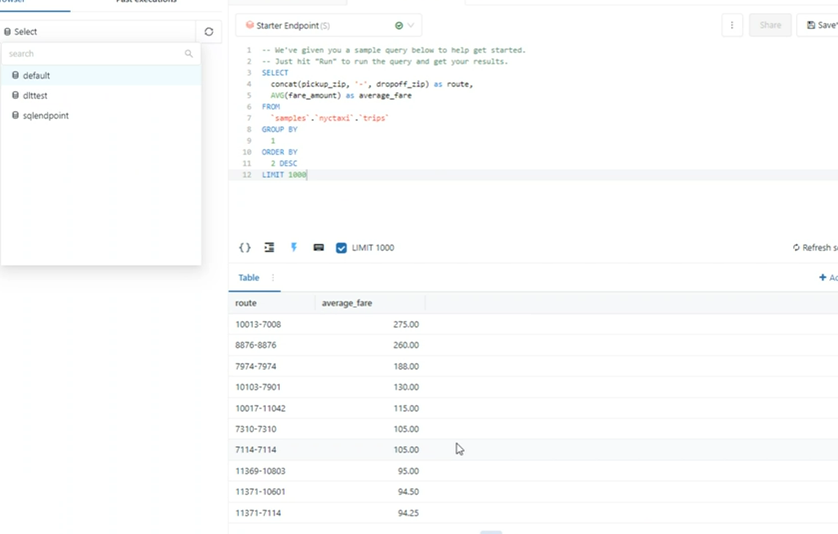Switch to the Table results tab
838x534 pixels.
[249, 278]
